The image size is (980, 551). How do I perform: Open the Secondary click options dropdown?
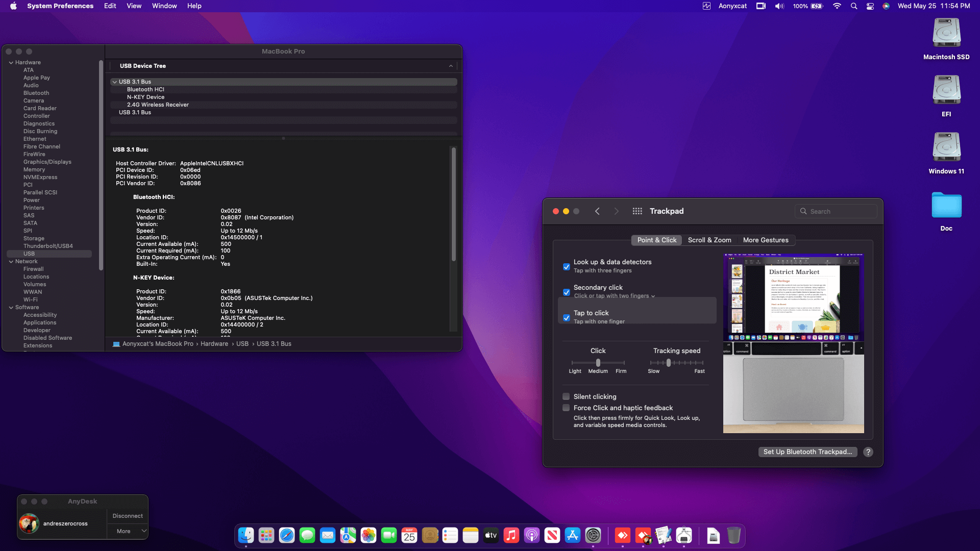(x=615, y=296)
